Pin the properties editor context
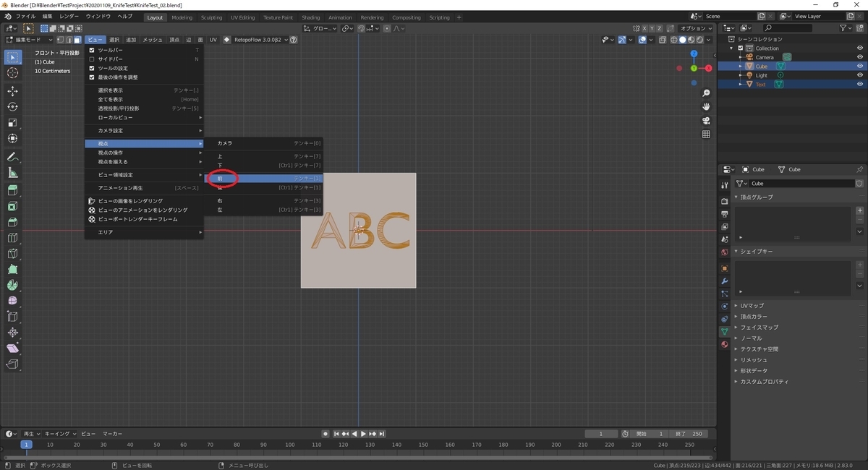The image size is (868, 470). (859, 169)
